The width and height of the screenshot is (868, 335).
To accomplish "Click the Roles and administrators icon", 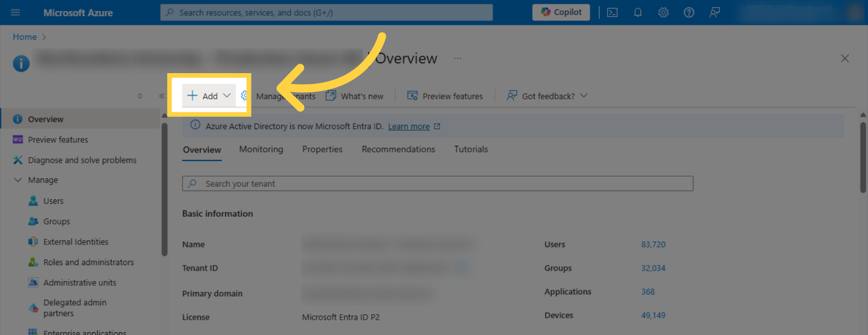I will 33,262.
